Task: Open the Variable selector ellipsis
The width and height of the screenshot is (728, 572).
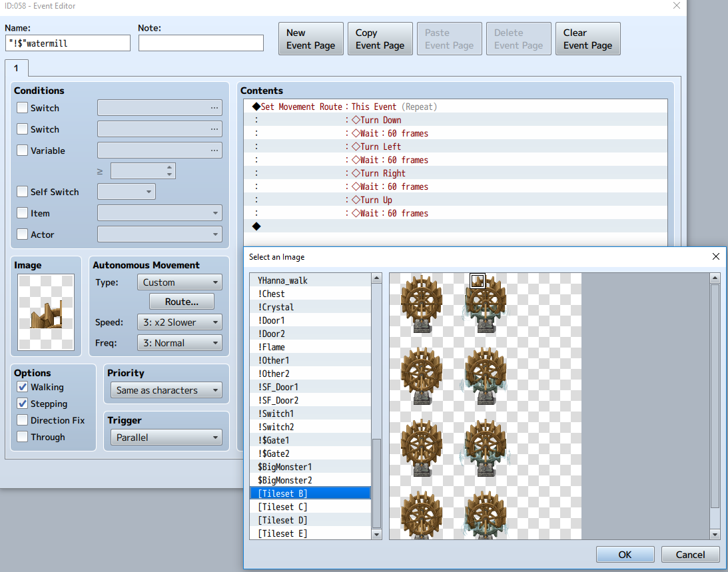Action: pos(214,150)
